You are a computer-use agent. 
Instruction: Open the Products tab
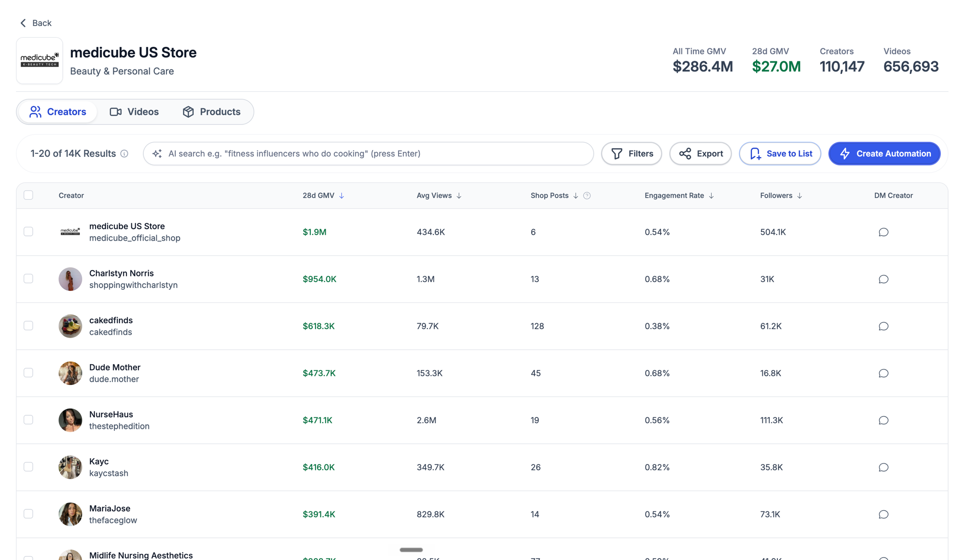[x=211, y=112]
